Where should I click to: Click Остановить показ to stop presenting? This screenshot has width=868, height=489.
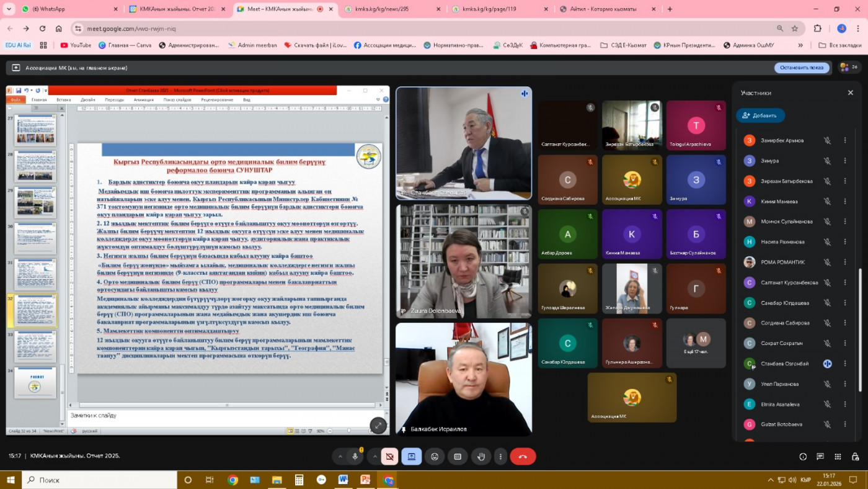click(x=801, y=68)
